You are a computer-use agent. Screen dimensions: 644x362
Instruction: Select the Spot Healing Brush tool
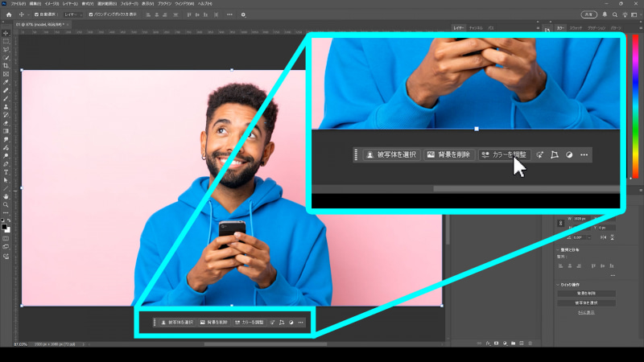[6, 90]
